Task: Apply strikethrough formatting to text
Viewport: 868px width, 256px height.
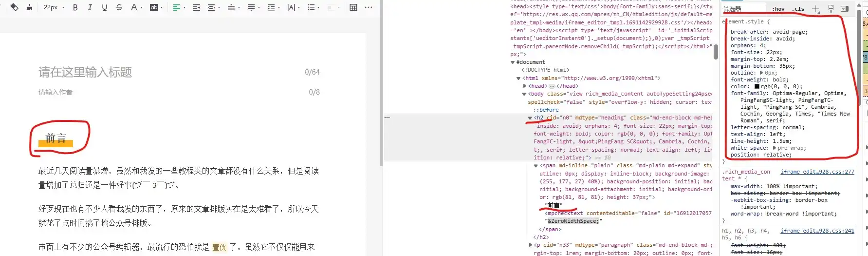Action: [x=119, y=7]
